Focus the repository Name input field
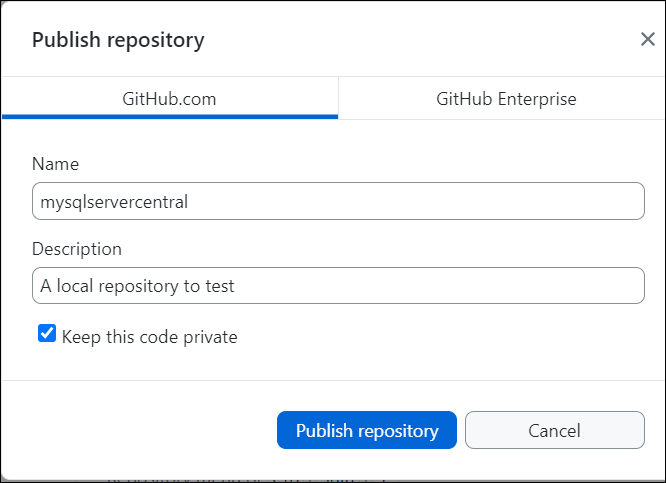This screenshot has width=666, height=483. click(338, 201)
